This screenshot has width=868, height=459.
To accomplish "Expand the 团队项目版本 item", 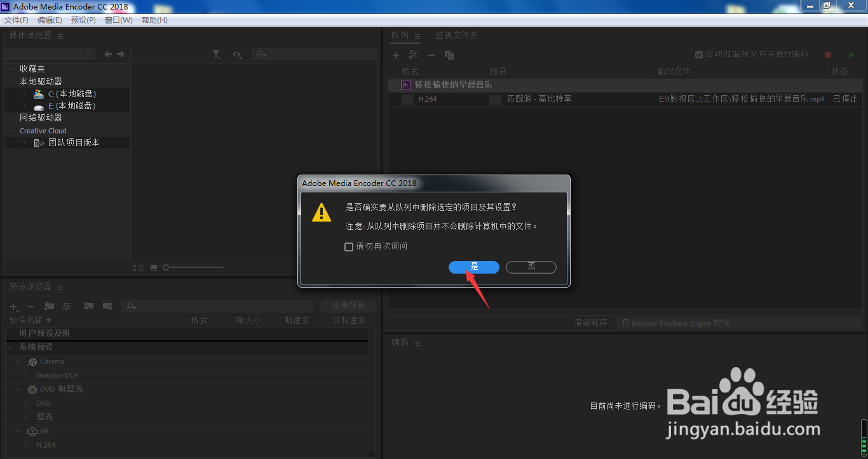I will [x=24, y=143].
